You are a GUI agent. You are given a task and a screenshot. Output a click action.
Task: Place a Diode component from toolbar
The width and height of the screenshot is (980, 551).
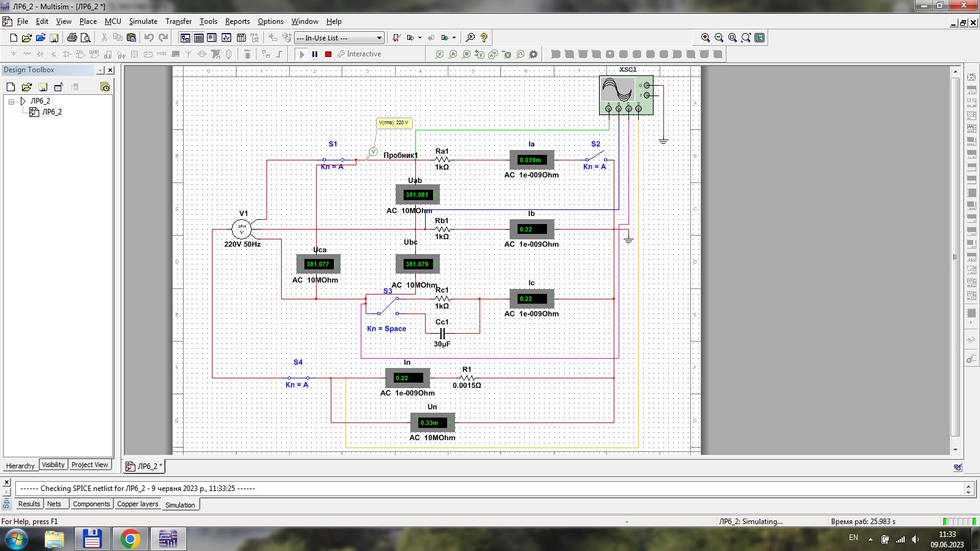click(40, 54)
